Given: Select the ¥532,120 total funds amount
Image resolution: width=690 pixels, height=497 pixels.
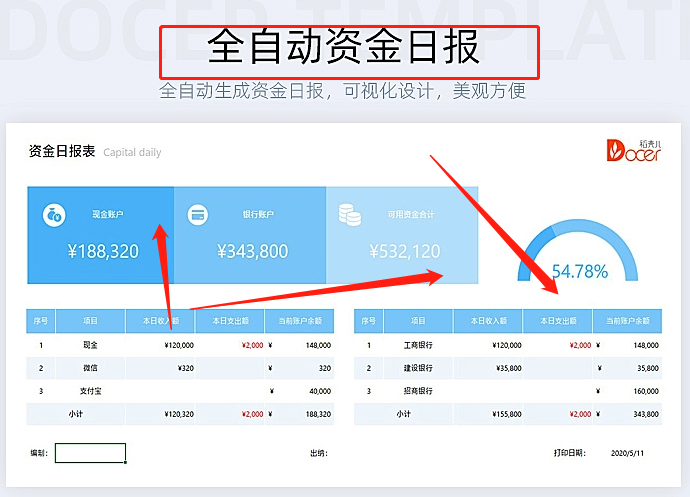Looking at the screenshot, I should coord(405,251).
